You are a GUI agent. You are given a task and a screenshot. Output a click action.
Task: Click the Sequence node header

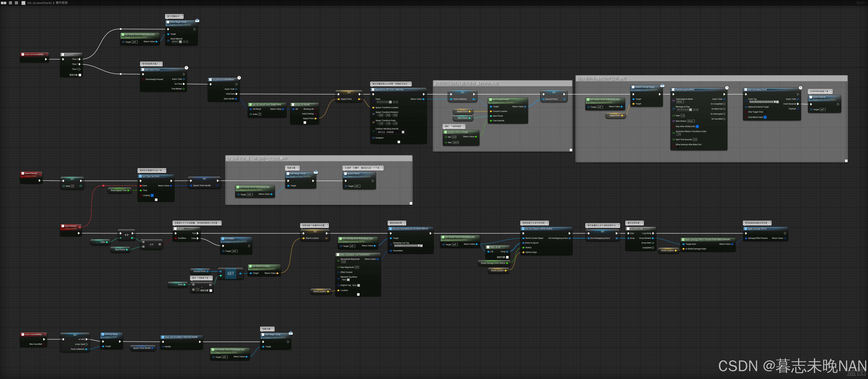(x=71, y=55)
